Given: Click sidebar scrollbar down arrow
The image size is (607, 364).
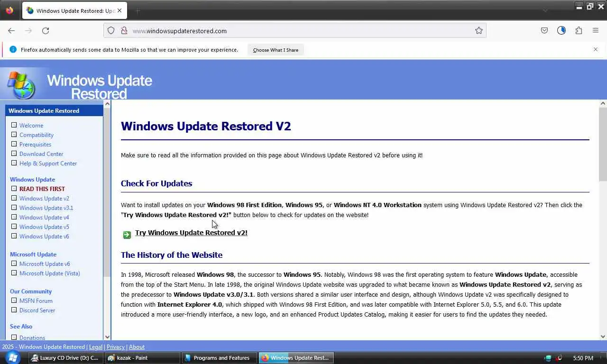Looking at the screenshot, I should coord(107,337).
